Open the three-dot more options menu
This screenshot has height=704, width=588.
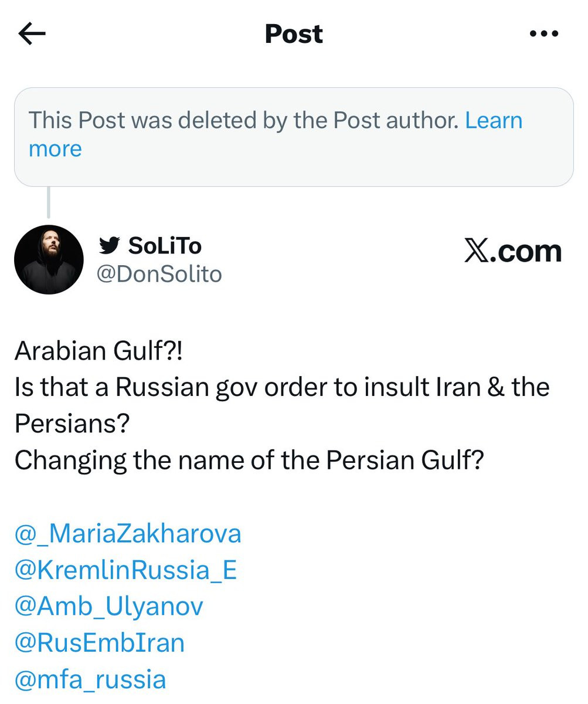coord(543,34)
